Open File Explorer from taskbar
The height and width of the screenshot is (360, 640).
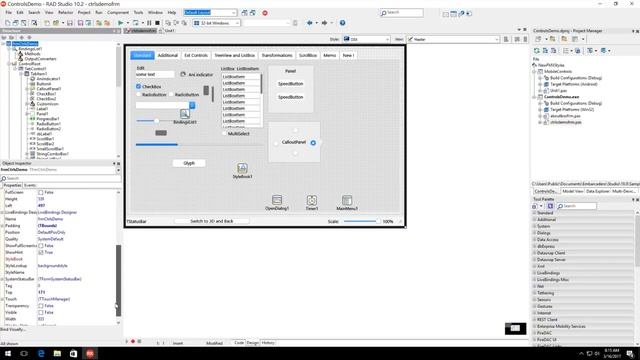[x=57, y=353]
